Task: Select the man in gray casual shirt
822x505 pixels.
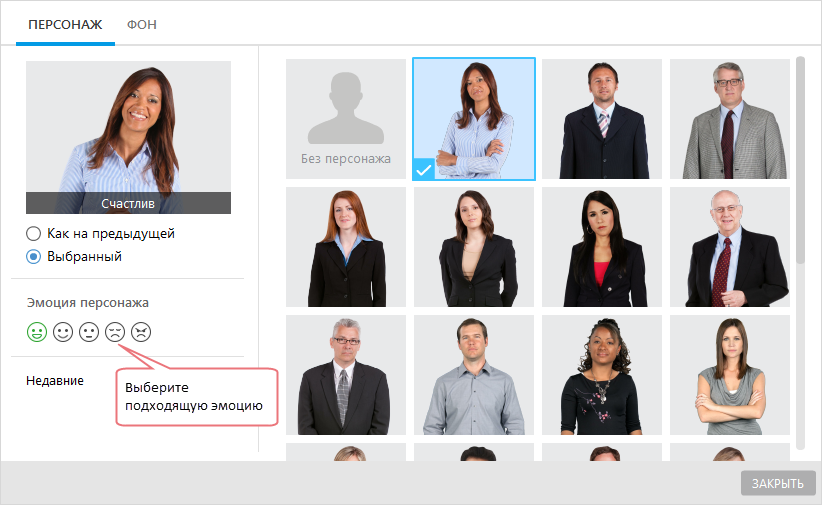Action: (474, 375)
